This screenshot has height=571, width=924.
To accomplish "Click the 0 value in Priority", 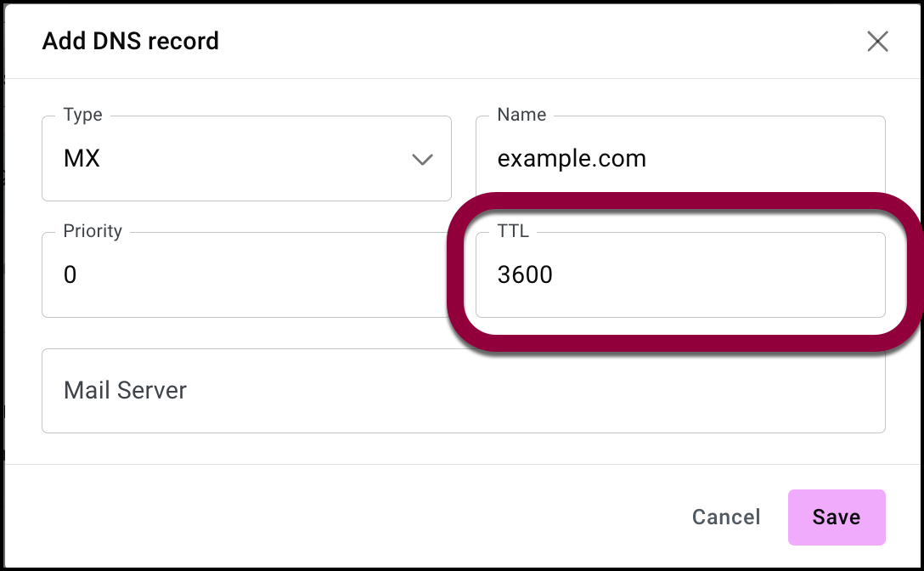I will click(x=70, y=275).
